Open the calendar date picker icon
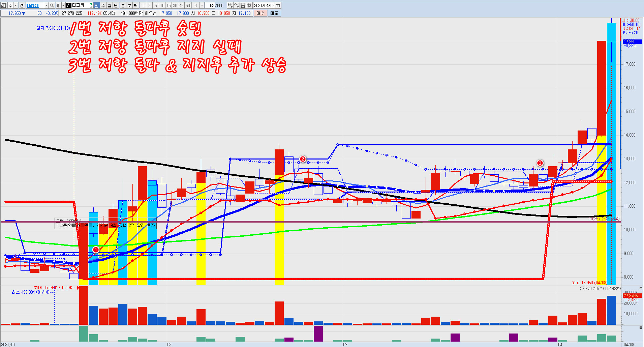The height and width of the screenshot is (347, 644). [278, 5]
